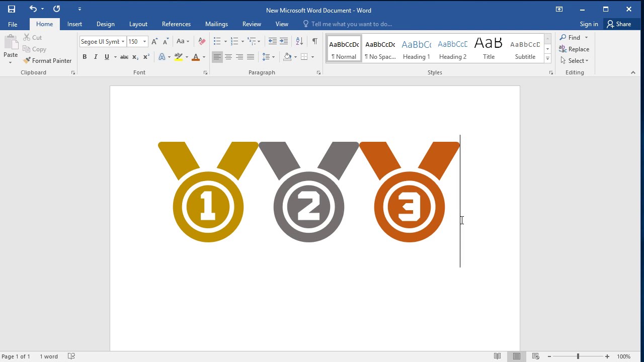Screen dimensions: 644x362
Task: Save the document with the floppy disk icon
Action: [12, 9]
